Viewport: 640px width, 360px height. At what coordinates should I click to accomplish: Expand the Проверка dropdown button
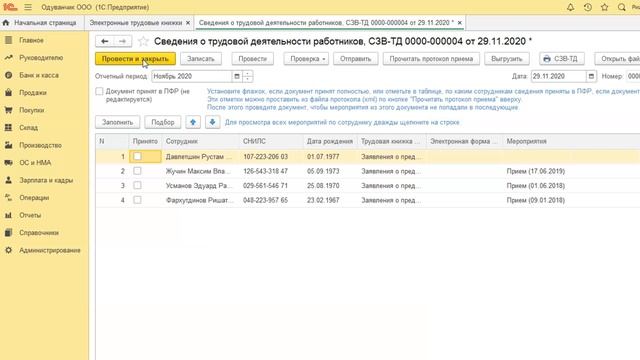(x=306, y=59)
